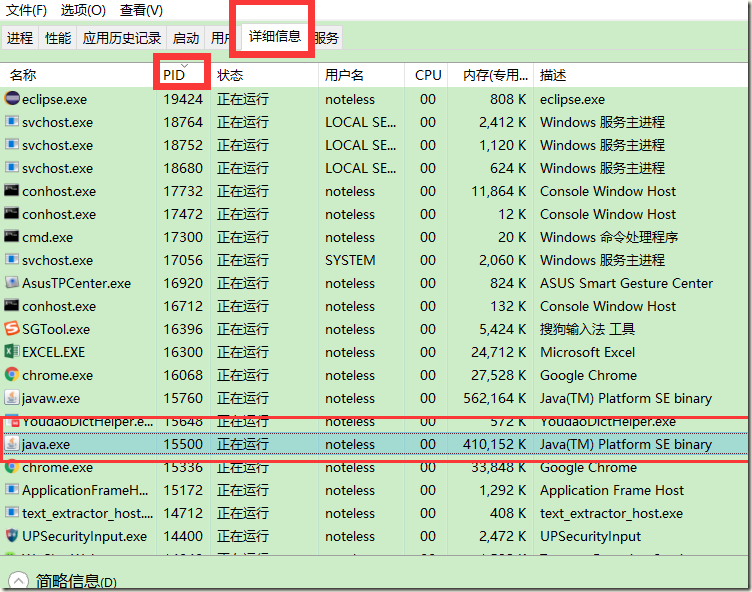Switch to the 详细信息 tab
Viewport: 752px width, 592px height.
point(274,36)
